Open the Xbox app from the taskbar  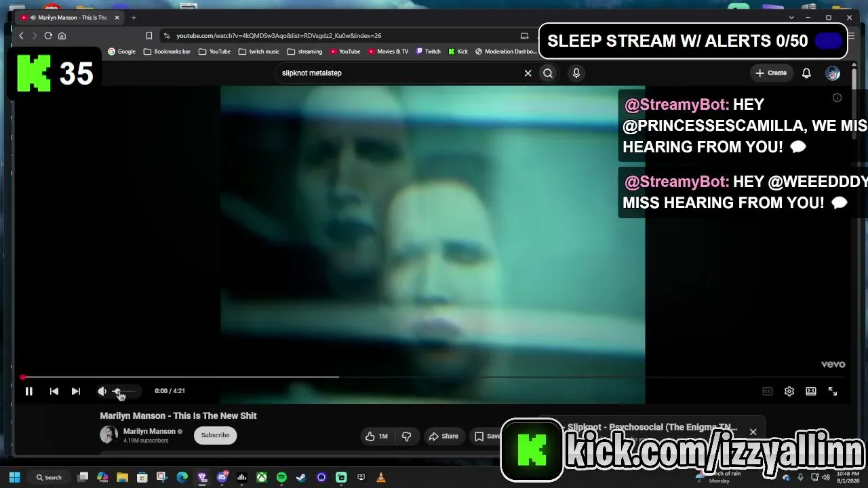(261, 477)
